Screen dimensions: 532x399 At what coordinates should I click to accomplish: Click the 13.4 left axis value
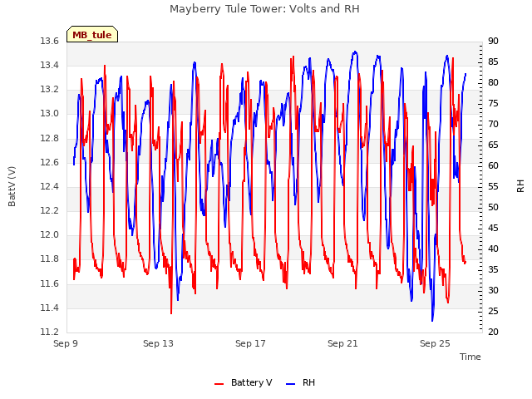click(x=50, y=65)
